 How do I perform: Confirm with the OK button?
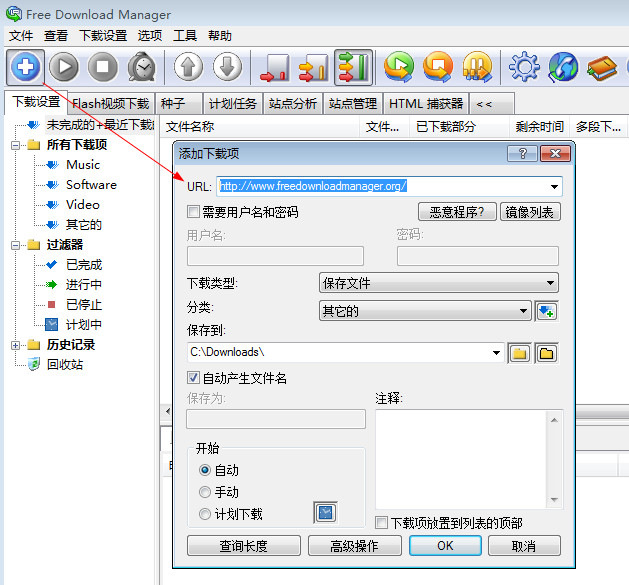(x=445, y=546)
